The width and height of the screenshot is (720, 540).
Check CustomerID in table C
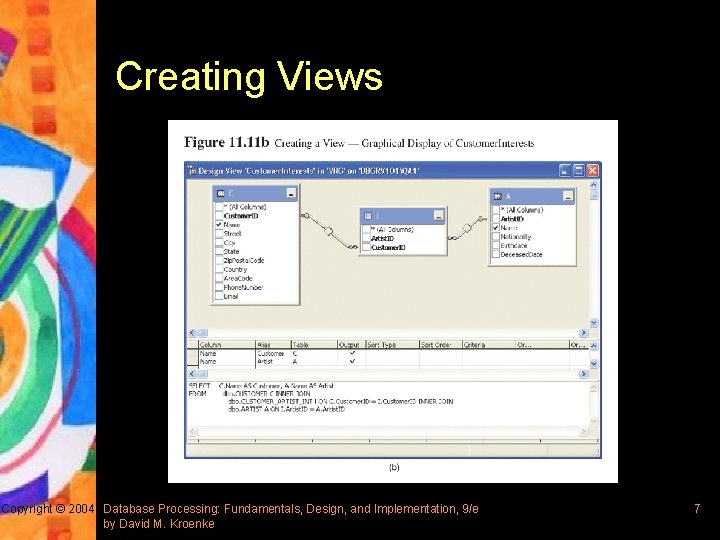pyautogui.click(x=219, y=216)
